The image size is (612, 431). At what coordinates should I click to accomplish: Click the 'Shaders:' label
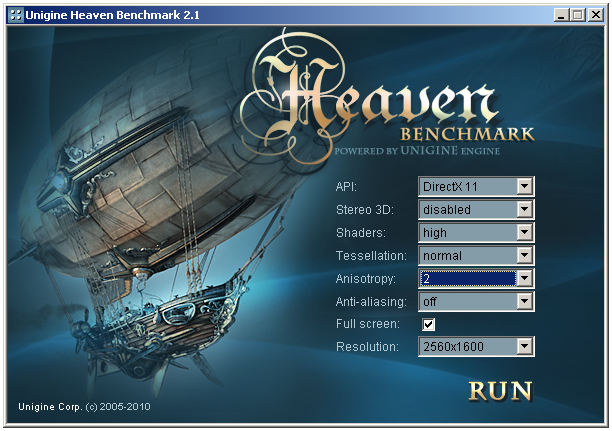click(x=361, y=233)
